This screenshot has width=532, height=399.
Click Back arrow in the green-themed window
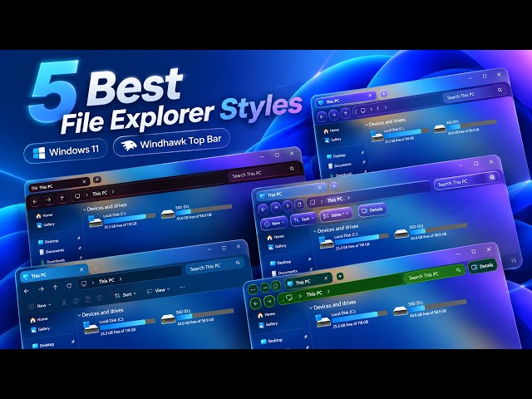(255, 303)
